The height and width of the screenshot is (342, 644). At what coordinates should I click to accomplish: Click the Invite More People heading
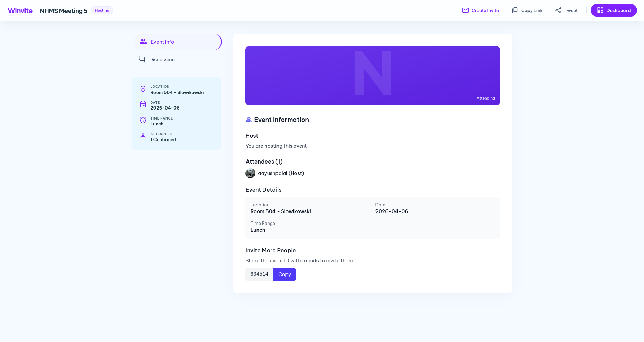coord(271,250)
